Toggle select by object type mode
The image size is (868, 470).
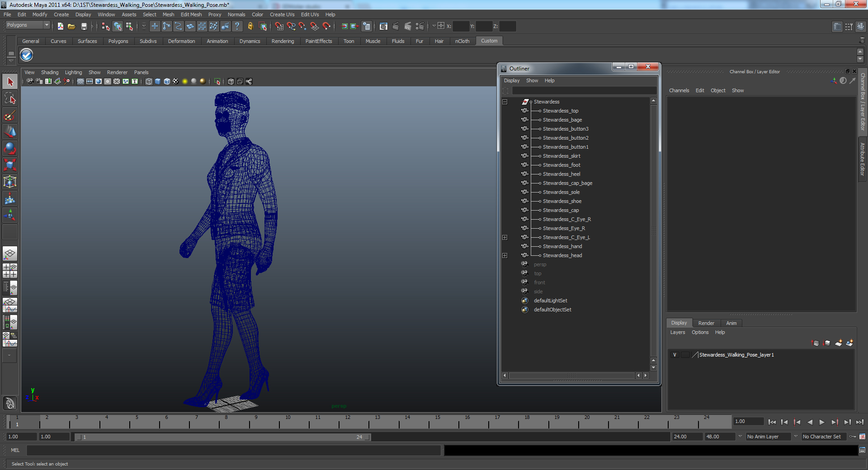(118, 26)
